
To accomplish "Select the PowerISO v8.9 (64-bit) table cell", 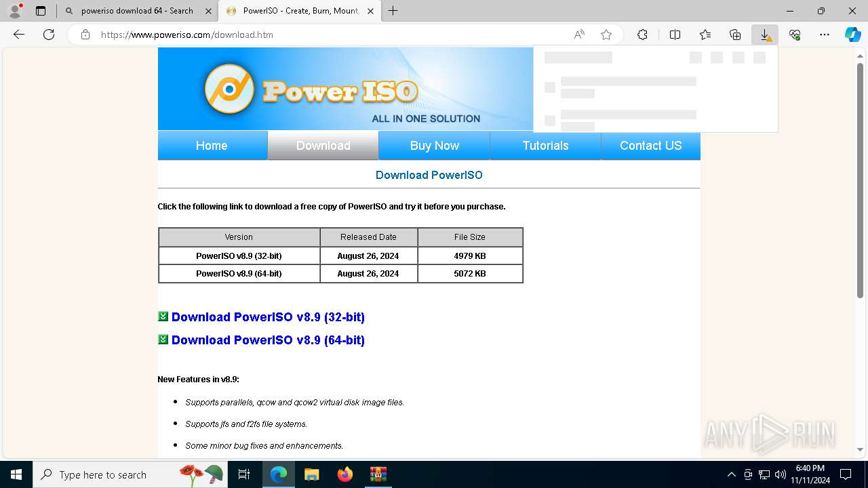I will (x=239, y=274).
